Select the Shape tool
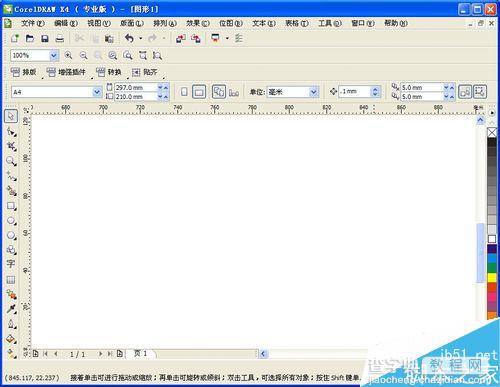The image size is (500, 387). (x=11, y=132)
